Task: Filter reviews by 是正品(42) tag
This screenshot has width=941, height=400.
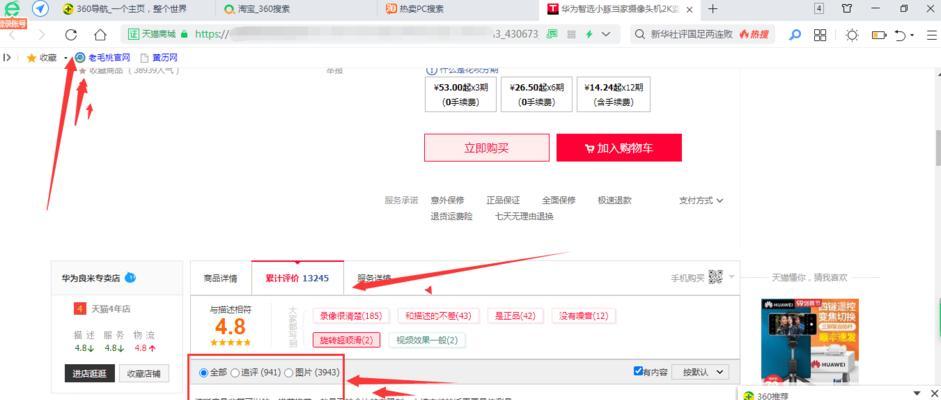Action: tap(515, 315)
